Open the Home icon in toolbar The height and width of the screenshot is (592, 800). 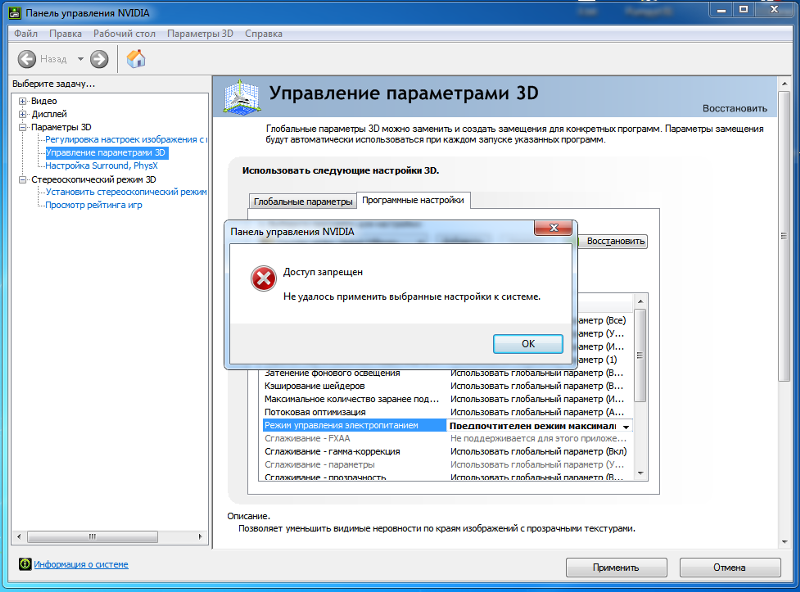point(136,59)
